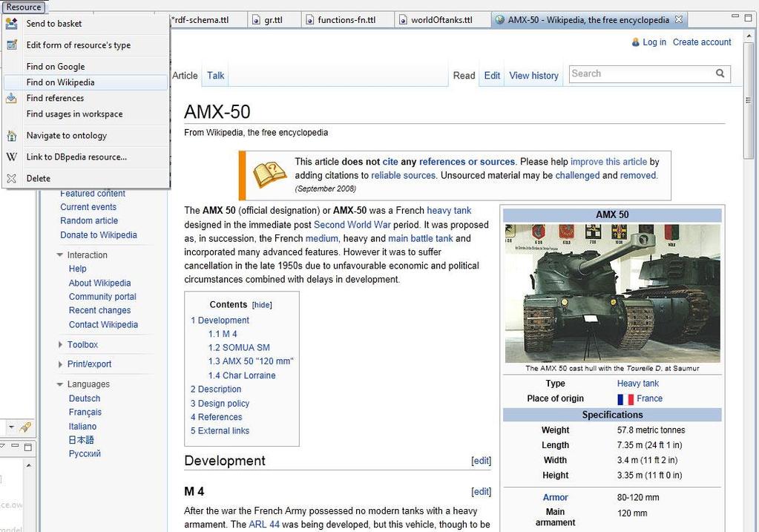
Task: Switch to Deutsch language version
Action: tap(85, 398)
